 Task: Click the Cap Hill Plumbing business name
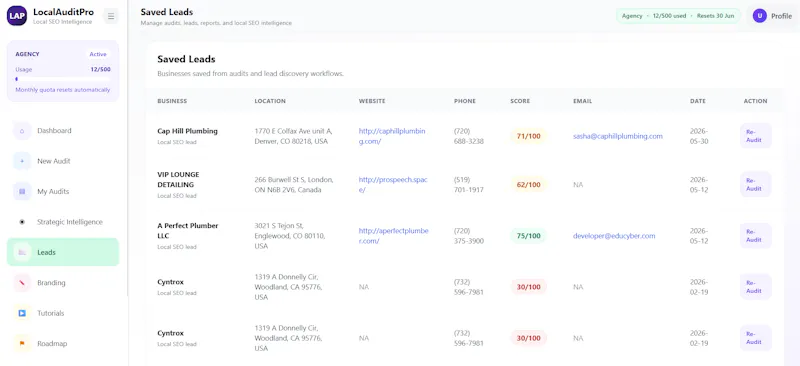(x=187, y=131)
